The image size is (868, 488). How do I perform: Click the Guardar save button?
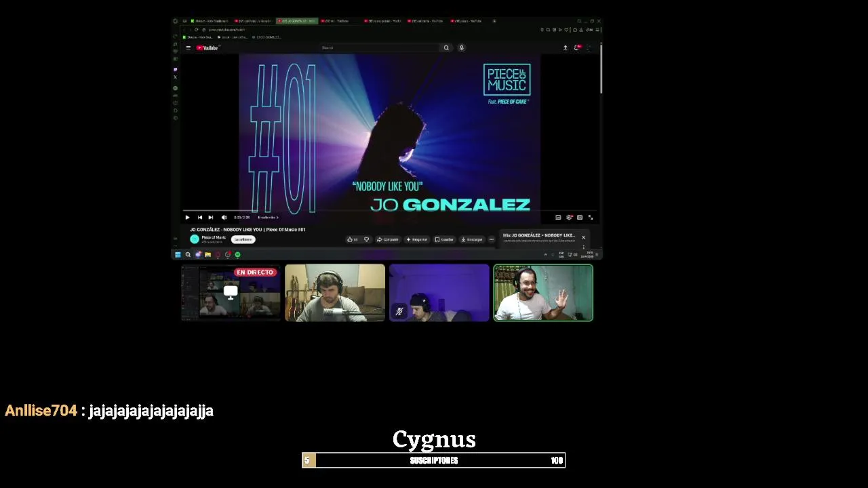click(x=444, y=239)
